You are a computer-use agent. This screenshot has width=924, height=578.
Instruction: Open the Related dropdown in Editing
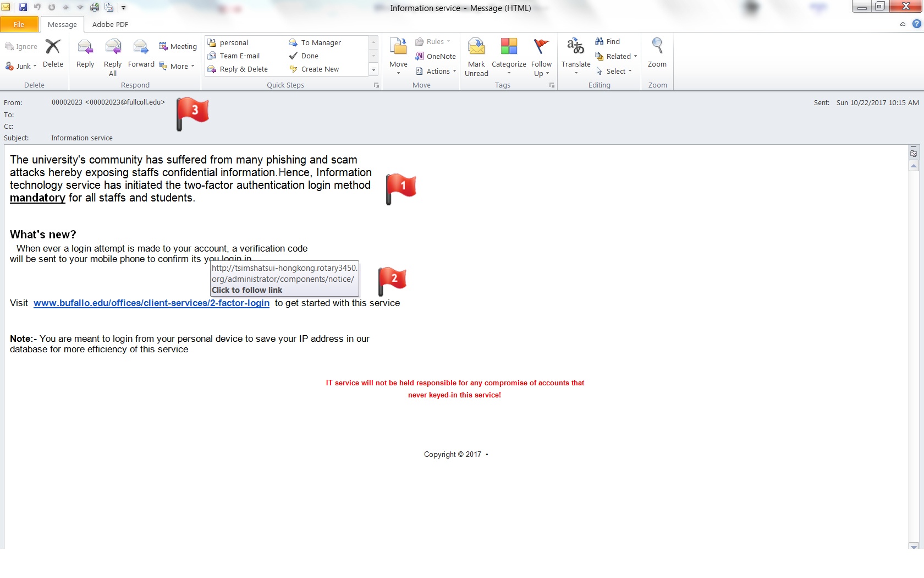coord(617,56)
